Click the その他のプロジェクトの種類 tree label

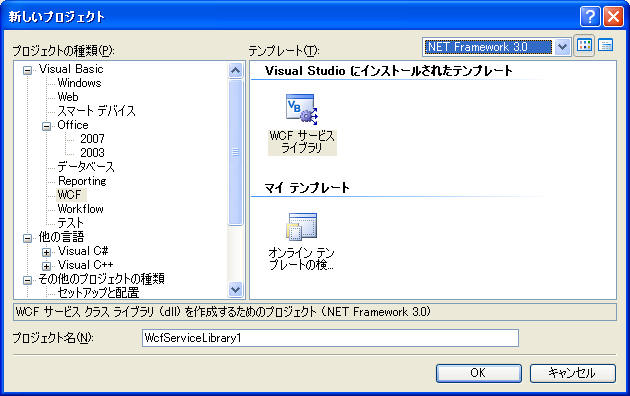101,279
